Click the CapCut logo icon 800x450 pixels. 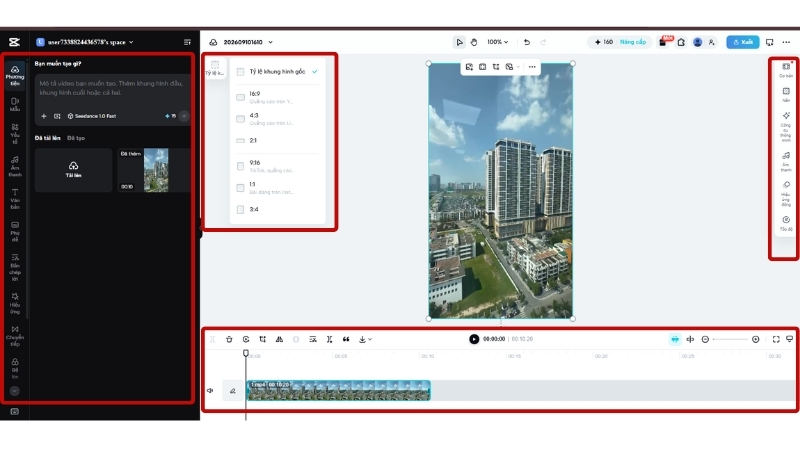(14, 42)
